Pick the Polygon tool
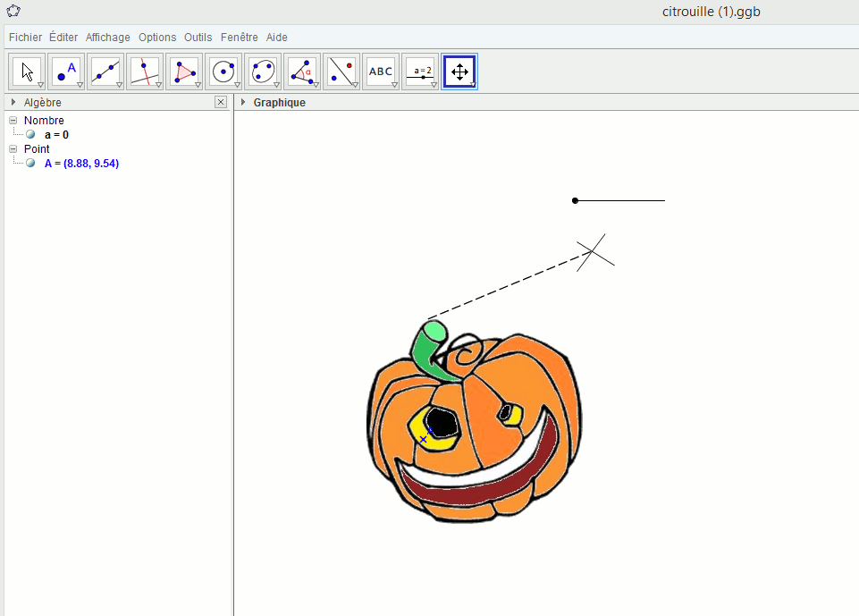Screen dimensions: 859x616 click(184, 72)
